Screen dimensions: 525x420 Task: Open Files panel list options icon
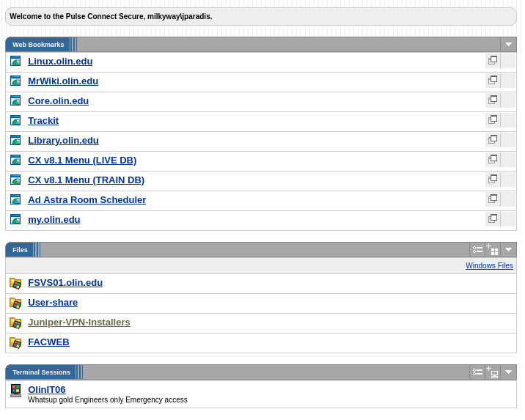click(x=477, y=250)
